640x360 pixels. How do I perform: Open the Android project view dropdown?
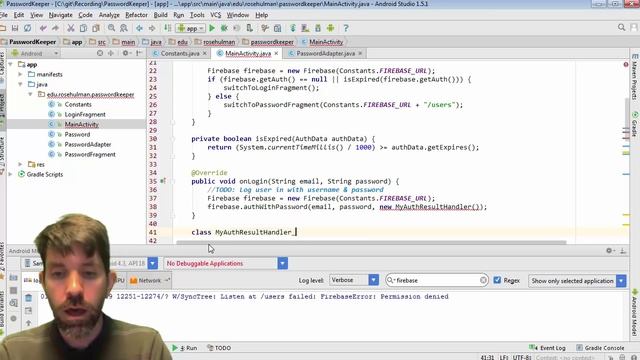pyautogui.click(x=35, y=53)
